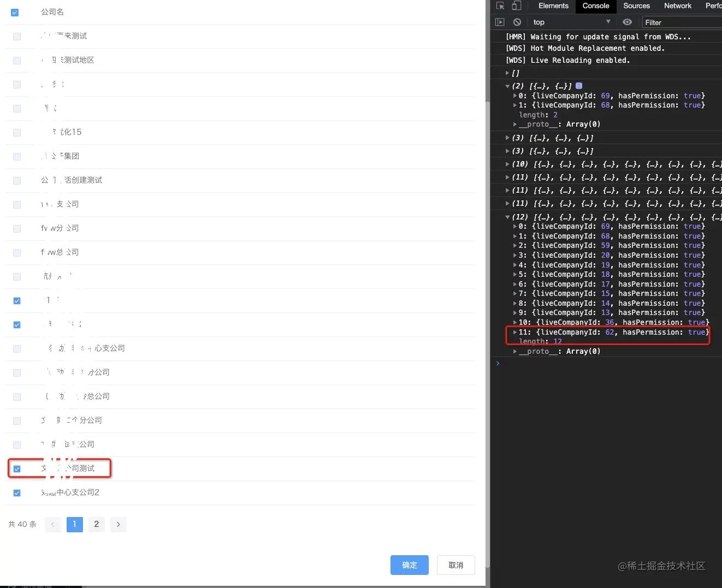Image resolution: width=722 pixels, height=588 pixels.
Task: Check the row ending in 集团
Action: [17, 156]
